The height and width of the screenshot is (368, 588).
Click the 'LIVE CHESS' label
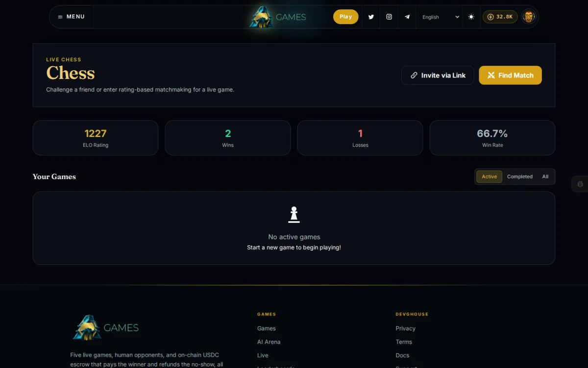[x=64, y=59]
